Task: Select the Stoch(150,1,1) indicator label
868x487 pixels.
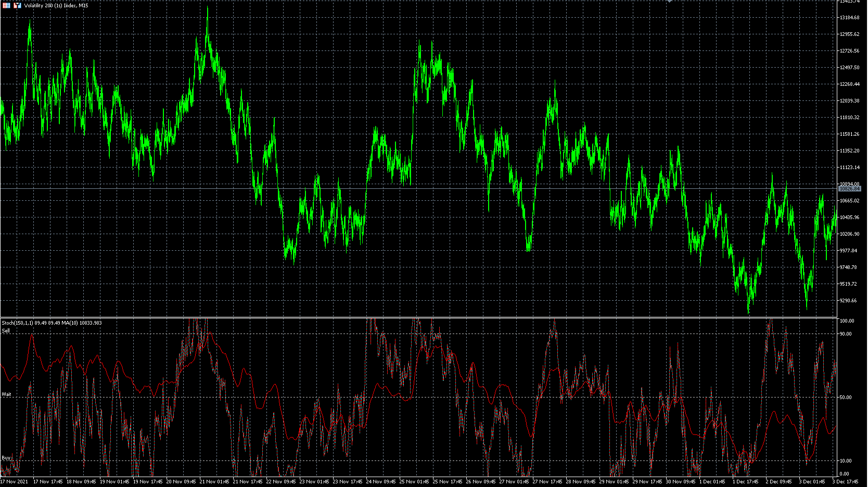Action: [52, 323]
